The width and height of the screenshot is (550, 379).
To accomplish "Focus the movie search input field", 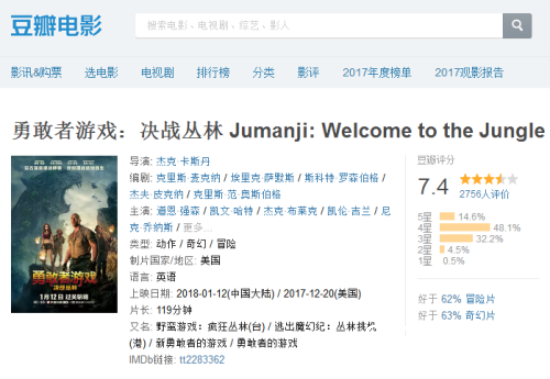I will coord(319,26).
